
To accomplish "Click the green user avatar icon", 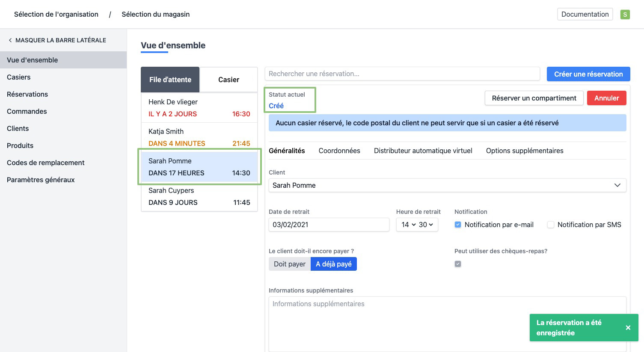I will tap(625, 15).
